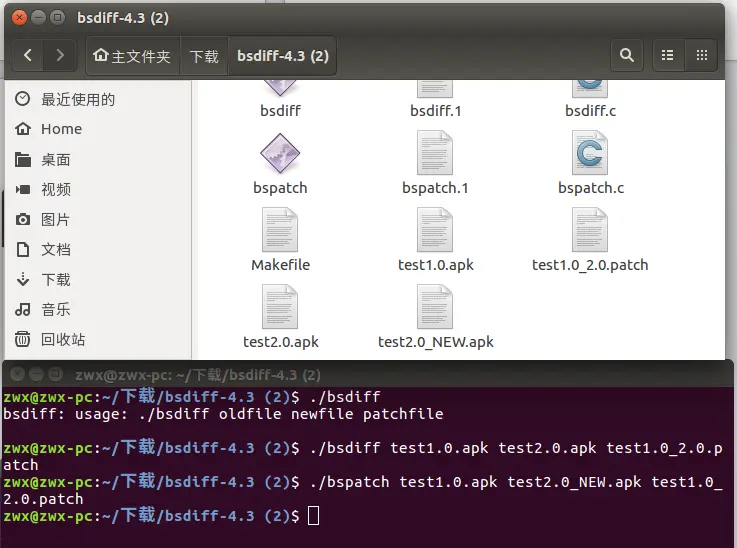Select the test1.0.apk file icon
737x548 pixels.
435,230
